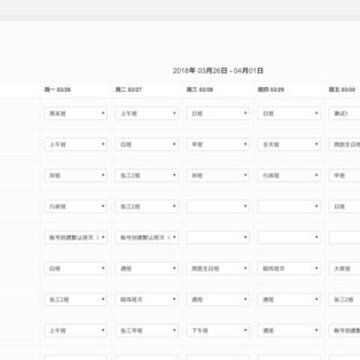This screenshot has width=360, height=360.
Task: Open the sixth-row 白班 dropdown under 03/26
Action: [x=76, y=268]
